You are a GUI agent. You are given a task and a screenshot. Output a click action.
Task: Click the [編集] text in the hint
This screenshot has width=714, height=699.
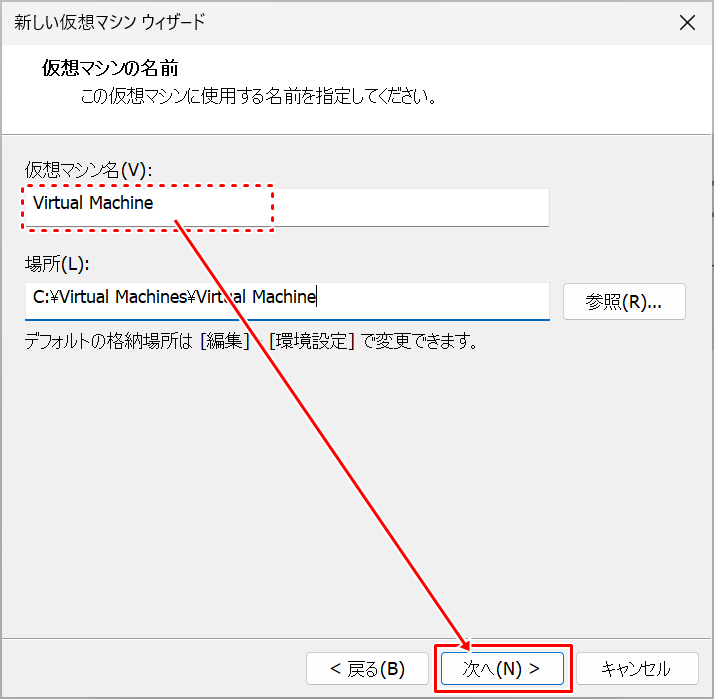pos(224,342)
